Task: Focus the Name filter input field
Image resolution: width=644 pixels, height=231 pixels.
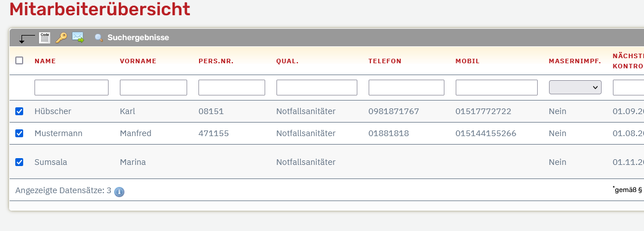Action: 71,88
